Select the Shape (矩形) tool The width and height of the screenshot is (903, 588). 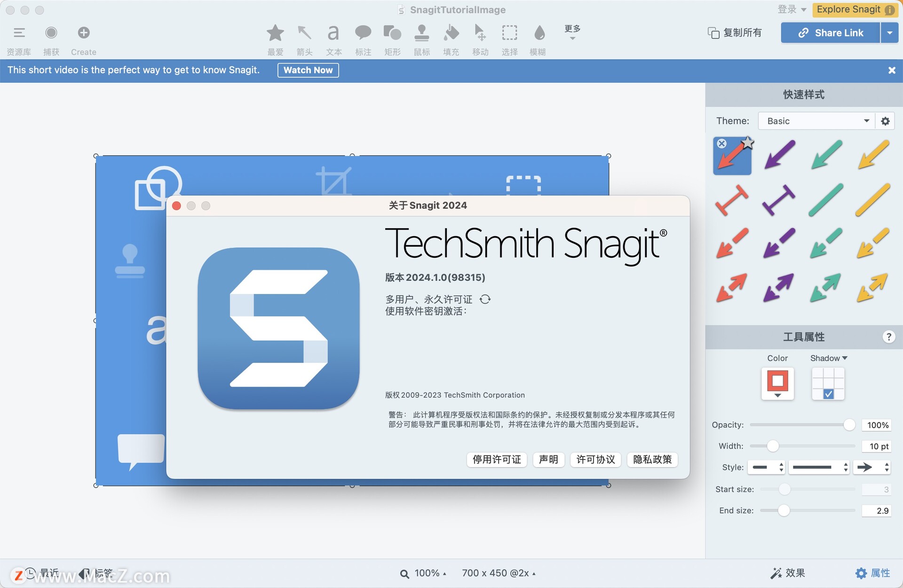(392, 33)
